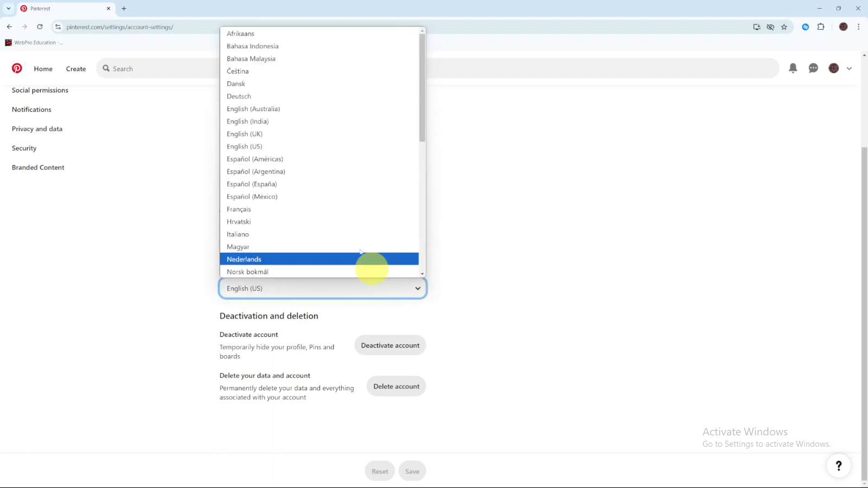The image size is (868, 488).
Task: Click the Reset button
Action: point(380,471)
